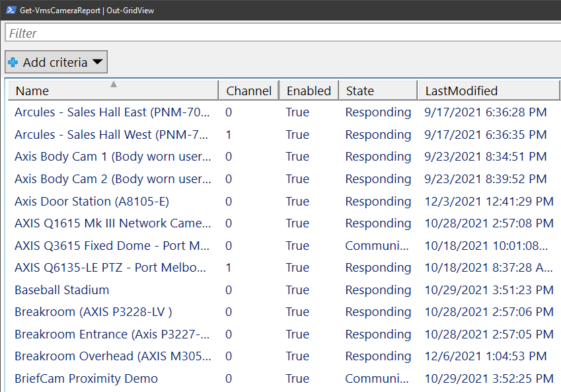
Task: Select the AXIS Q6135-LE PTZ row
Action: pyautogui.click(x=284, y=268)
